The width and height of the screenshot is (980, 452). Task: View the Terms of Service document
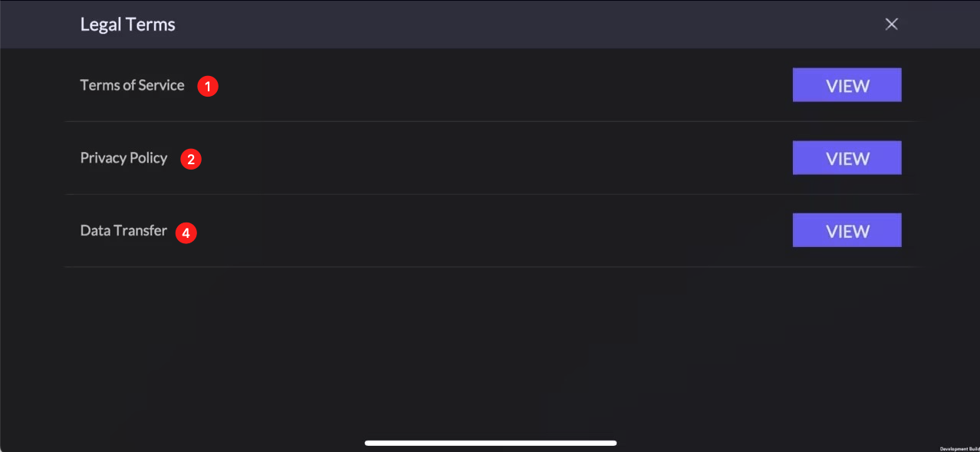click(847, 85)
